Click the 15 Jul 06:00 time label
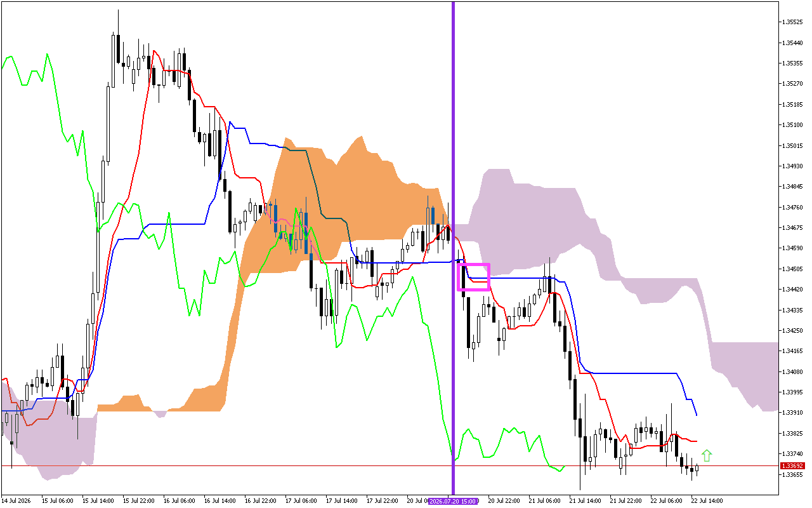 pyautogui.click(x=57, y=500)
